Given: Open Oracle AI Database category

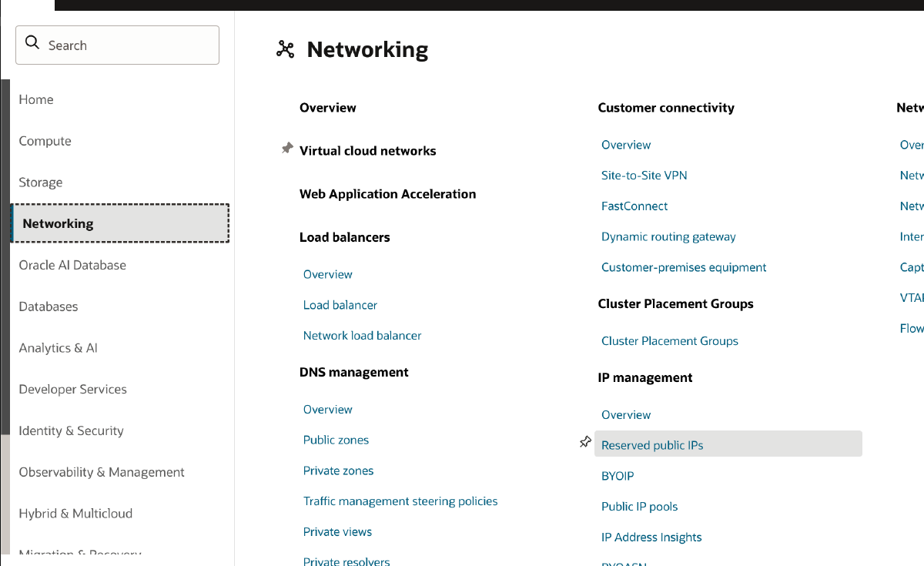Looking at the screenshot, I should 72,265.
